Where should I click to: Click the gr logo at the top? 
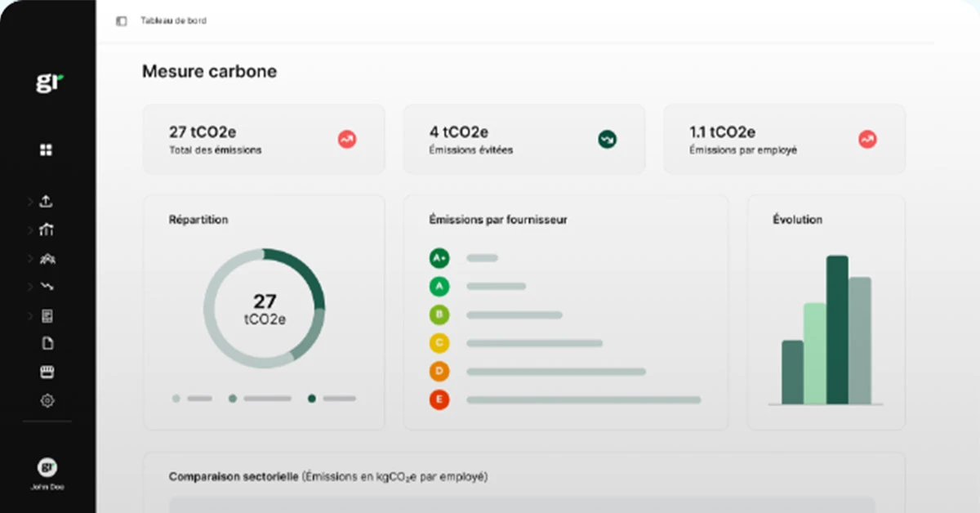coord(47,81)
